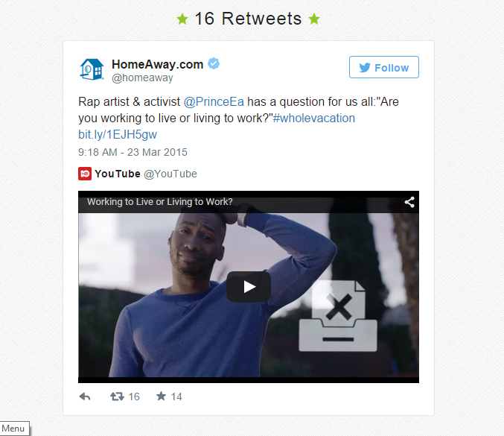The height and width of the screenshot is (436, 504).
Task: Open the bold YouTube source name
Action: (118, 174)
